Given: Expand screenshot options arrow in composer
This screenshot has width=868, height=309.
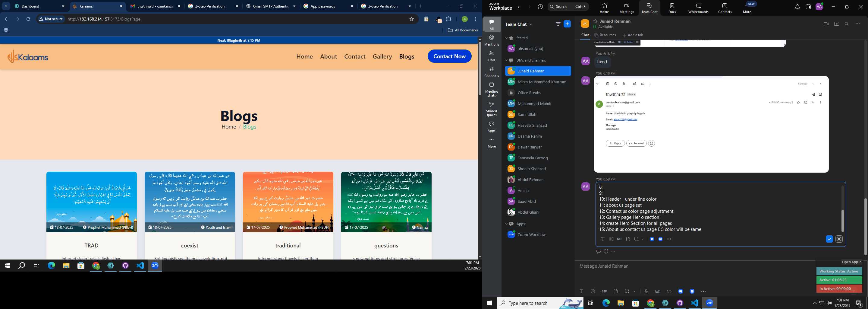Looking at the screenshot, I should coord(634,291).
